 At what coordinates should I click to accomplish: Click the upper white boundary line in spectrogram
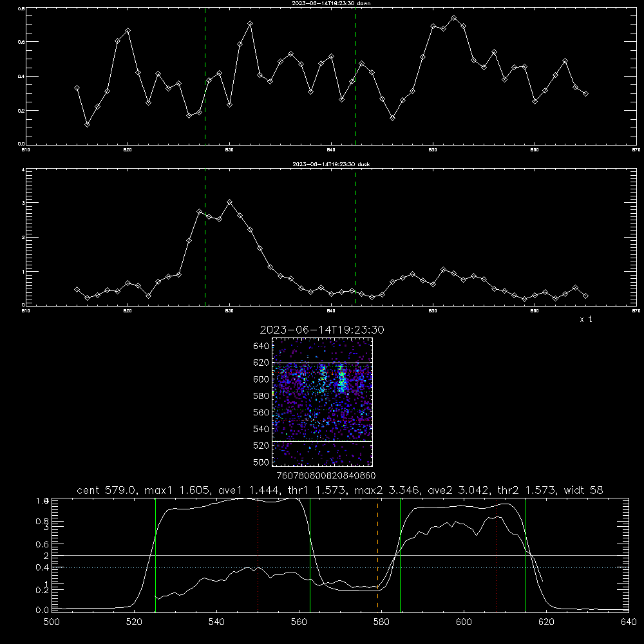tap(323, 363)
